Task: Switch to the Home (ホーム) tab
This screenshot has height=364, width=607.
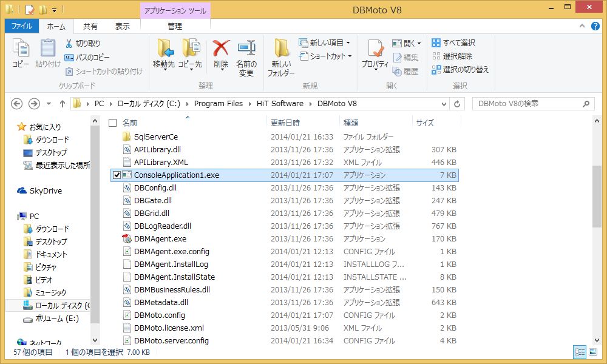Action: 56,26
